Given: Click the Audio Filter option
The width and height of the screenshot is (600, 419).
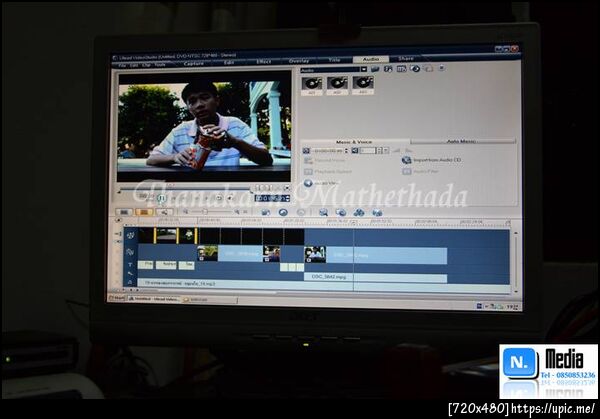Looking at the screenshot, I should (420, 171).
